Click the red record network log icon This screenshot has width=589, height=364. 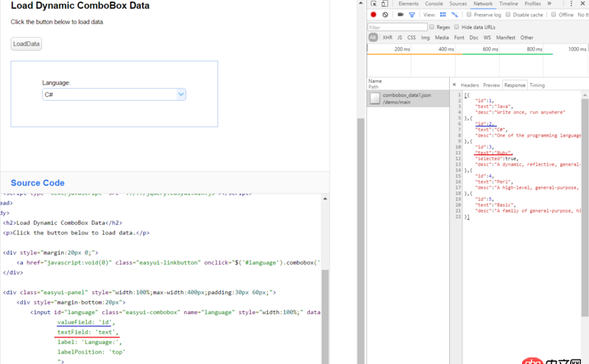[x=373, y=15]
